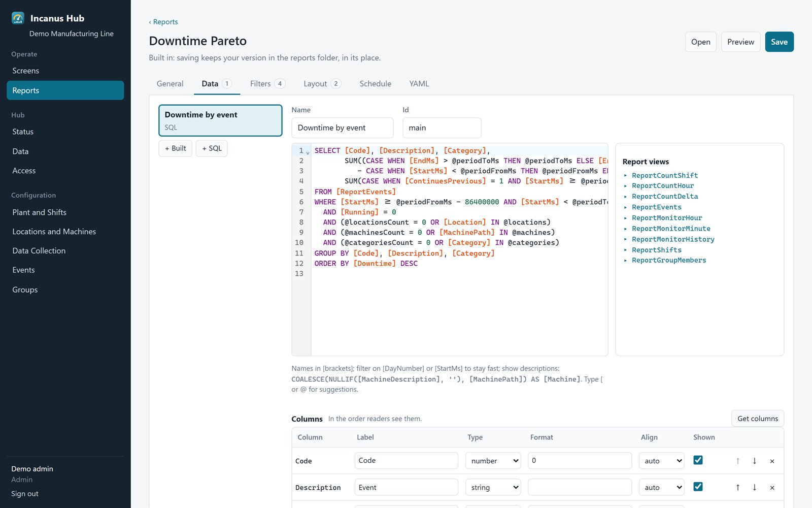
Task: Move the Description column down
Action: pyautogui.click(x=755, y=487)
